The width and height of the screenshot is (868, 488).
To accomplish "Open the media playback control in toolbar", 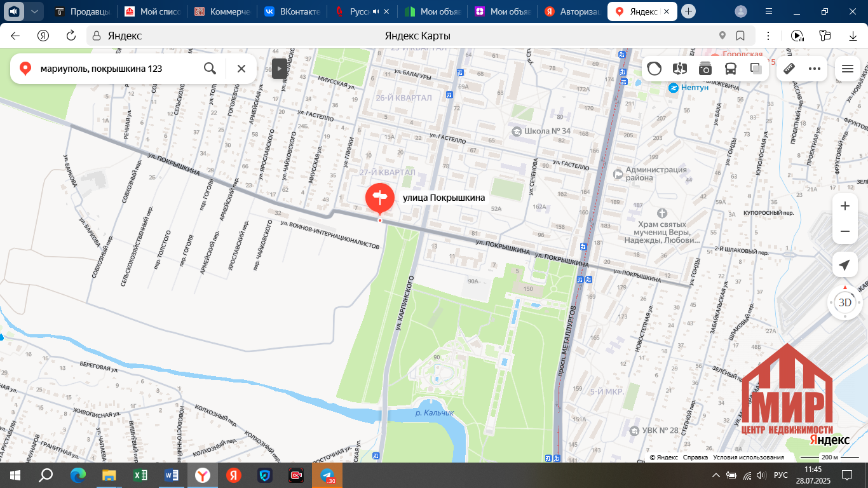I will tap(797, 36).
